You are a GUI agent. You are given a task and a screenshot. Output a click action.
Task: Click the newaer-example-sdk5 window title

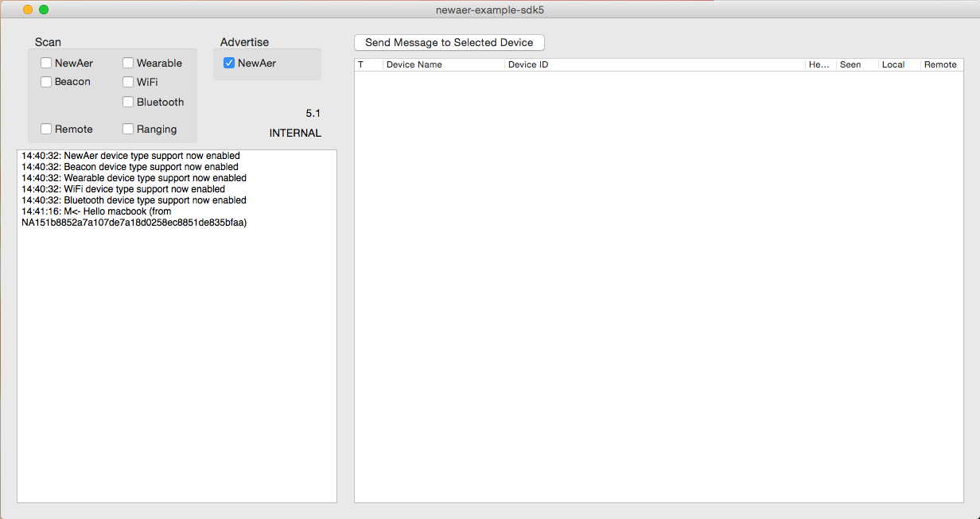(x=490, y=10)
